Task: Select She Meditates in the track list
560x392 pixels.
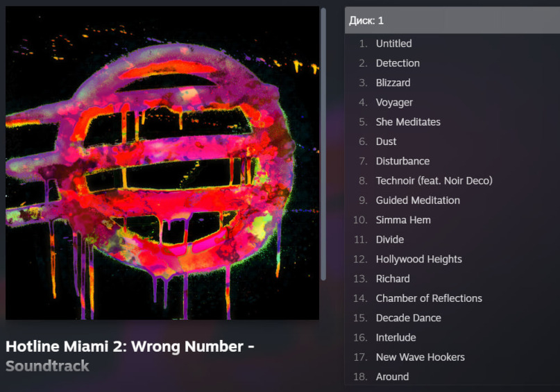Action: 452,122
